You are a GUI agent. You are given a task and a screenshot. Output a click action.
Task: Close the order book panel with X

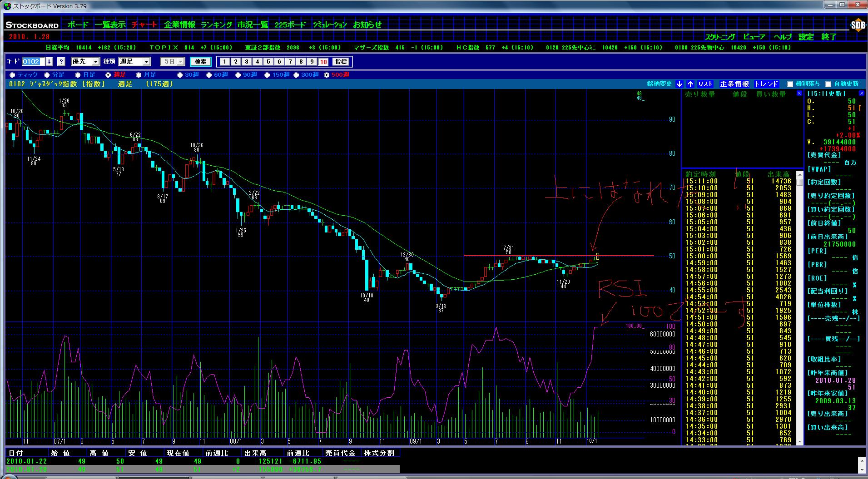(x=799, y=94)
